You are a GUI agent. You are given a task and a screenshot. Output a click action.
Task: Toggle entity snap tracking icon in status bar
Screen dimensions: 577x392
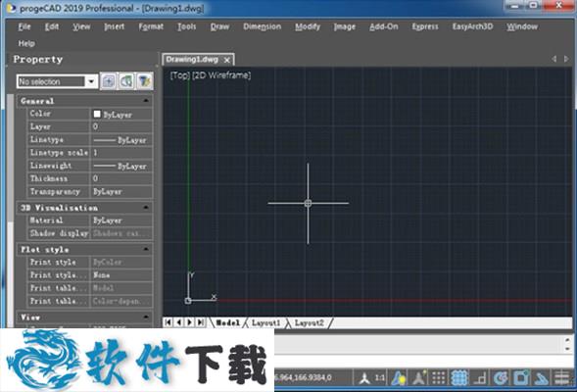[542, 378]
